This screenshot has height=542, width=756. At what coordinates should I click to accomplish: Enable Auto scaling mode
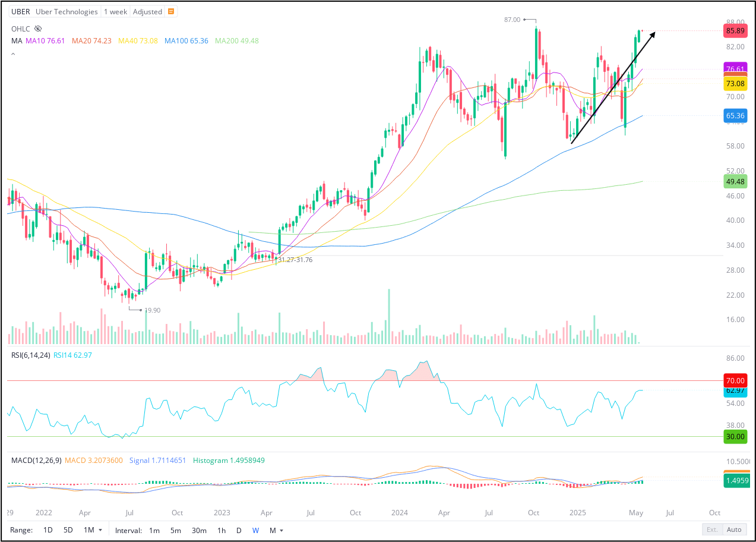(x=734, y=529)
